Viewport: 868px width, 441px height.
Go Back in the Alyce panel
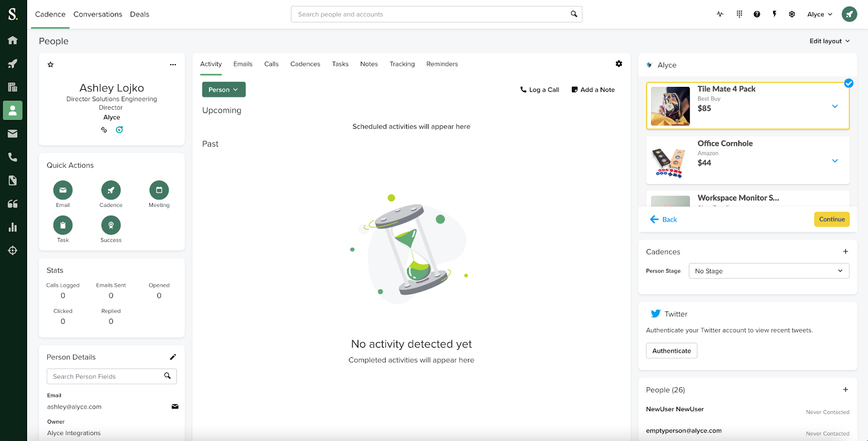point(663,219)
